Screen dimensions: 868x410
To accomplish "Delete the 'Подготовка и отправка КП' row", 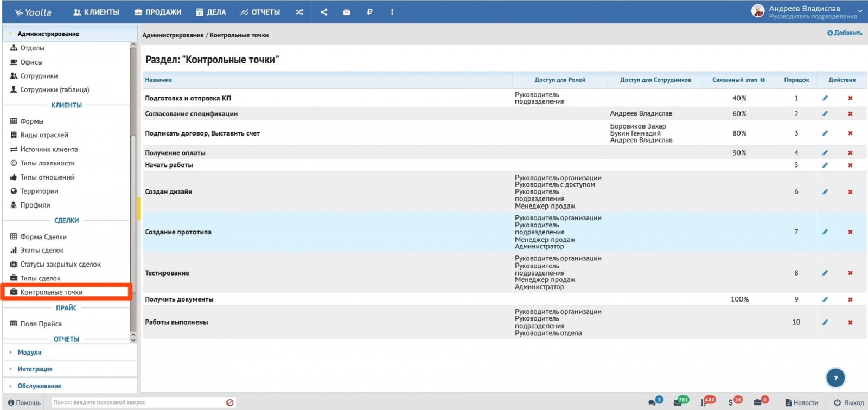I will pyautogui.click(x=850, y=98).
